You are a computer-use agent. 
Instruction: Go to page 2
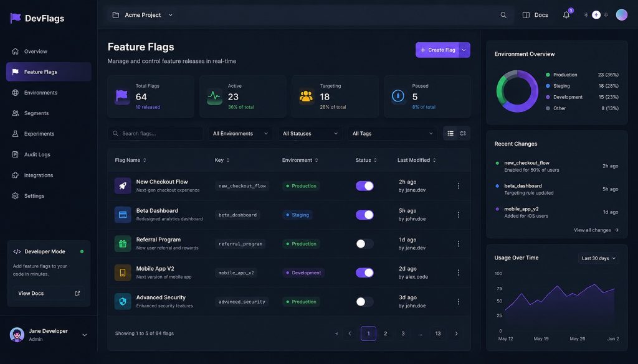(385, 334)
